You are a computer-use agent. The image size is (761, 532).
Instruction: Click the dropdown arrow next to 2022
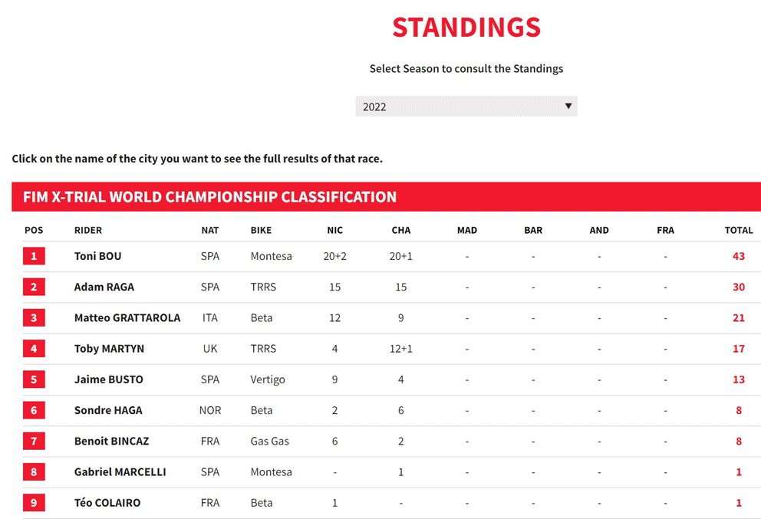[568, 107]
